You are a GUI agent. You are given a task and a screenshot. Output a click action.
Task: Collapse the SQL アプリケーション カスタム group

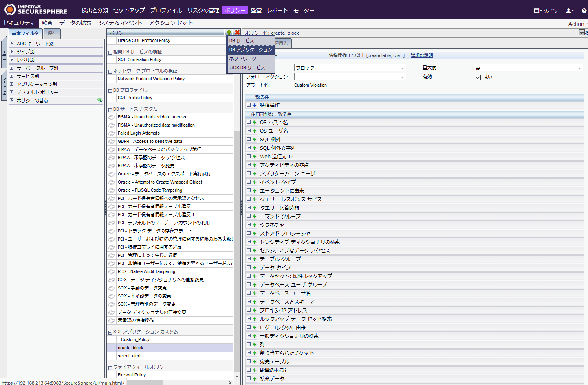(x=110, y=332)
